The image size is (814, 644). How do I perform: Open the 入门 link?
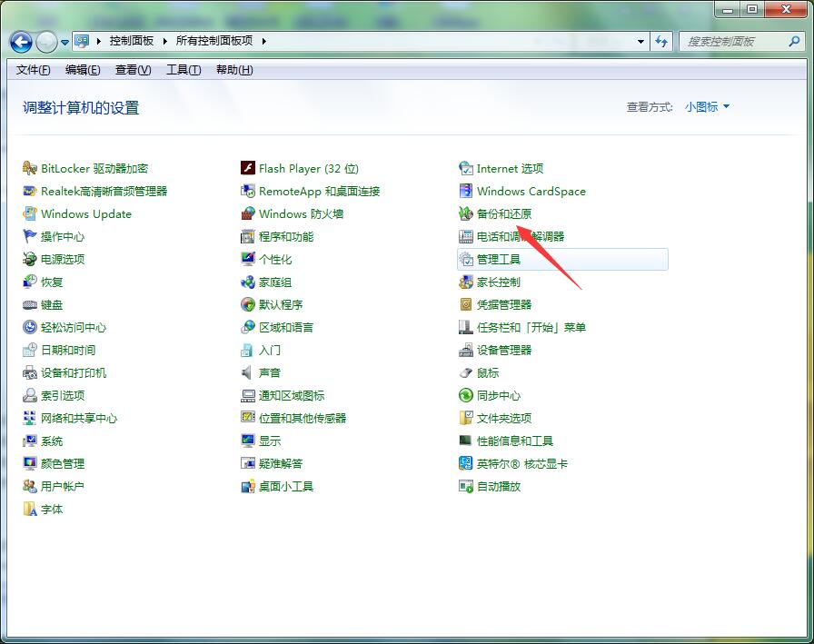coord(270,351)
